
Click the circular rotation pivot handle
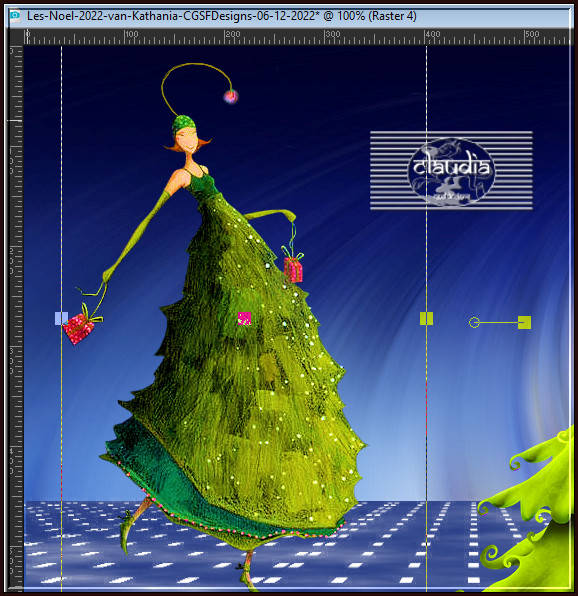coord(474,322)
